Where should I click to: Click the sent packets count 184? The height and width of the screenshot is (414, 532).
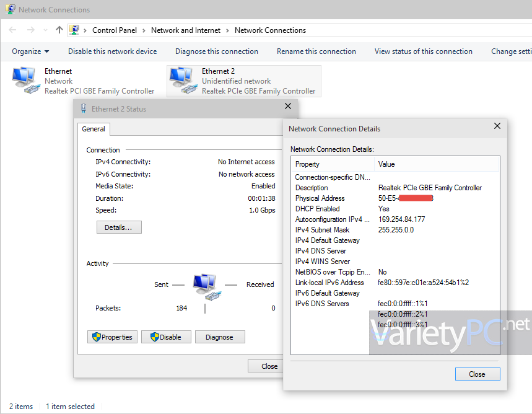181,308
